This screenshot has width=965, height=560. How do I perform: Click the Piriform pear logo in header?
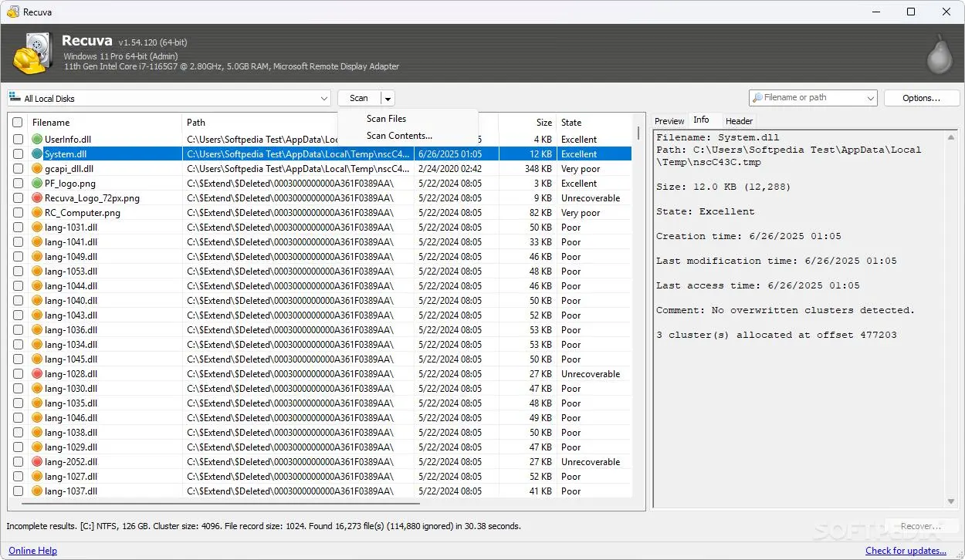click(940, 53)
